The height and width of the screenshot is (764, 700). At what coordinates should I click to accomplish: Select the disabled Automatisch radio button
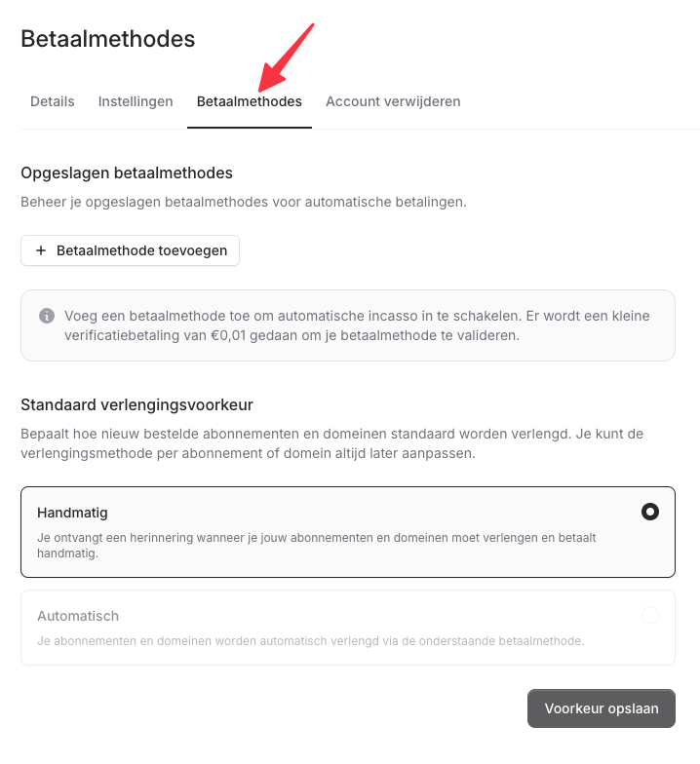tap(650, 615)
